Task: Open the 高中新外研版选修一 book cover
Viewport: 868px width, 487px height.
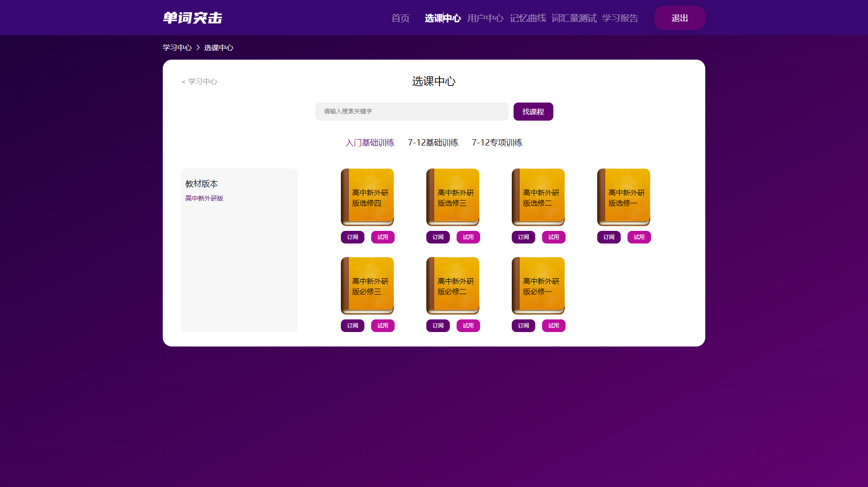Action: (623, 197)
